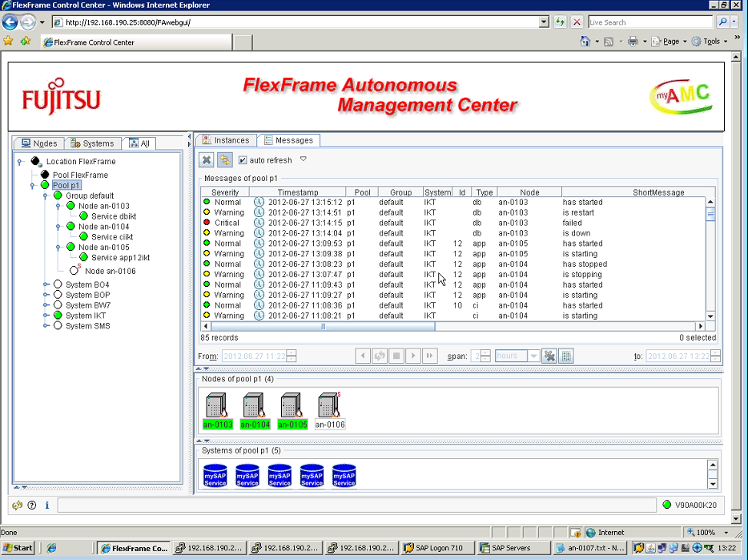Click the table grid icon next to span

point(567,356)
